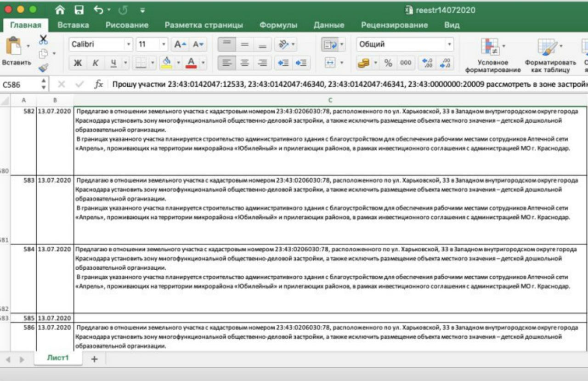
Task: Activate the Format Painter brush
Action: [x=44, y=68]
